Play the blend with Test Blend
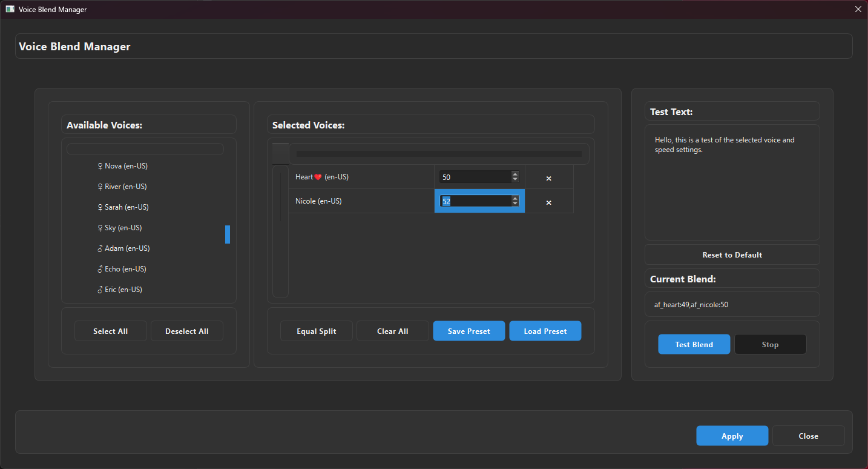 (694, 344)
